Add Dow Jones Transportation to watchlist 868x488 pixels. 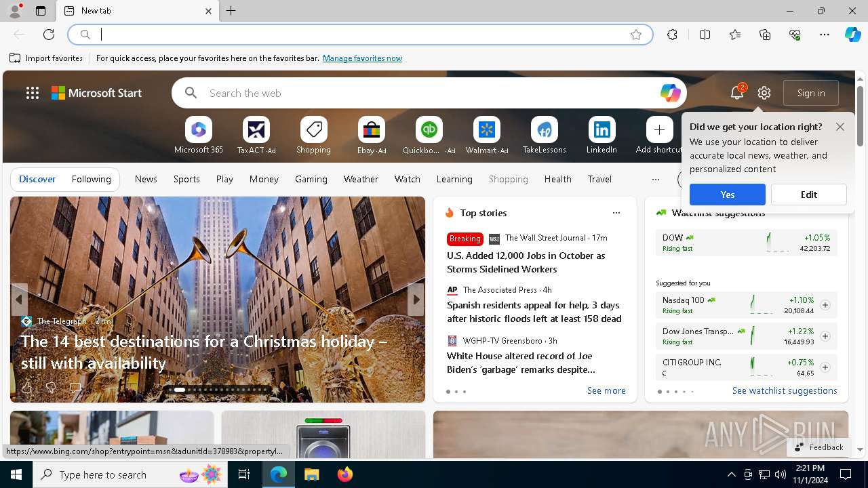[x=825, y=336]
